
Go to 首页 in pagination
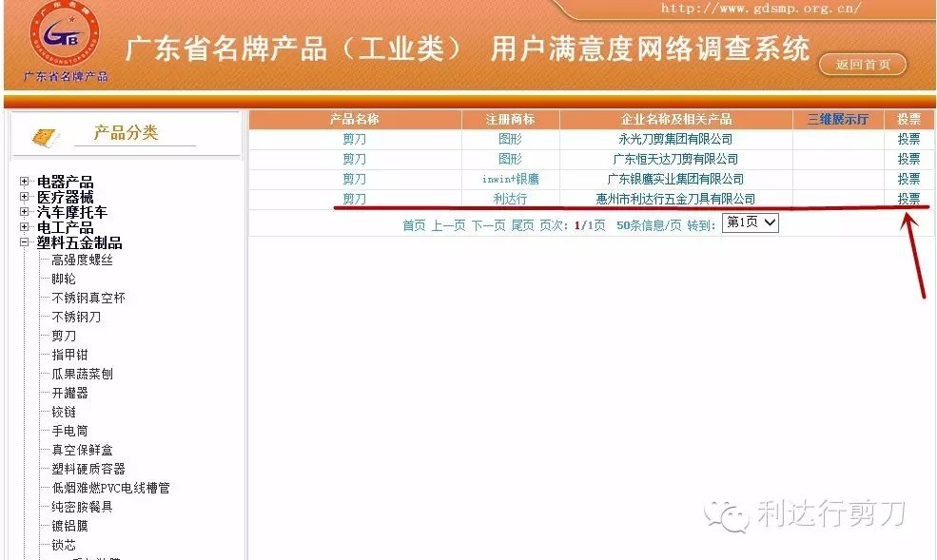pos(414,225)
